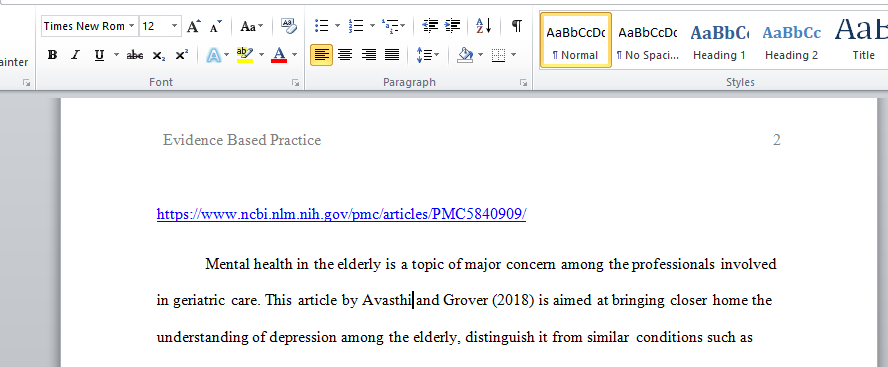Apply the Heading 2 style

pyautogui.click(x=791, y=40)
